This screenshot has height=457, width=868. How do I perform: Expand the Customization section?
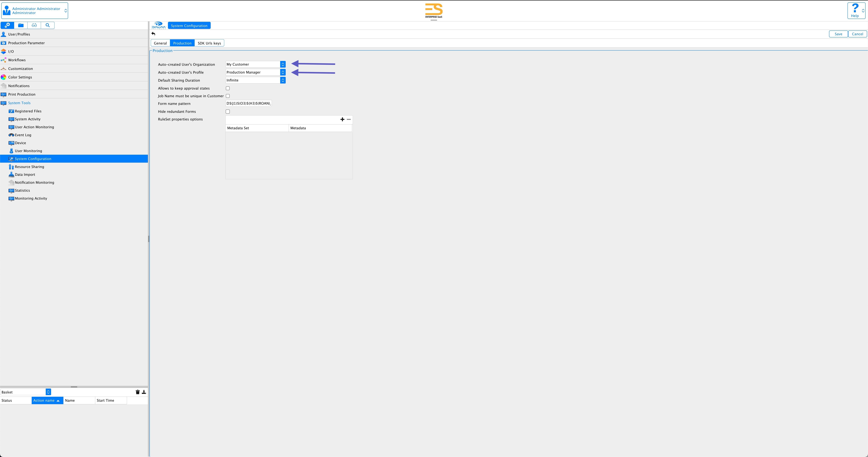point(20,68)
